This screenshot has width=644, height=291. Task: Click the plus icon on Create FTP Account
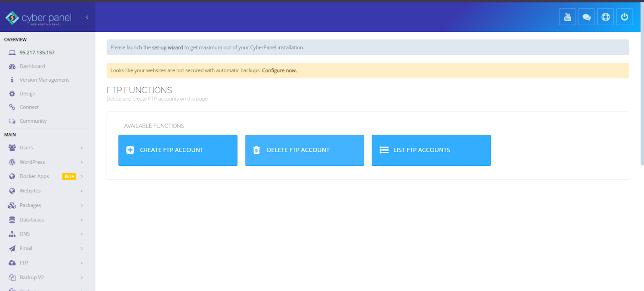(130, 150)
